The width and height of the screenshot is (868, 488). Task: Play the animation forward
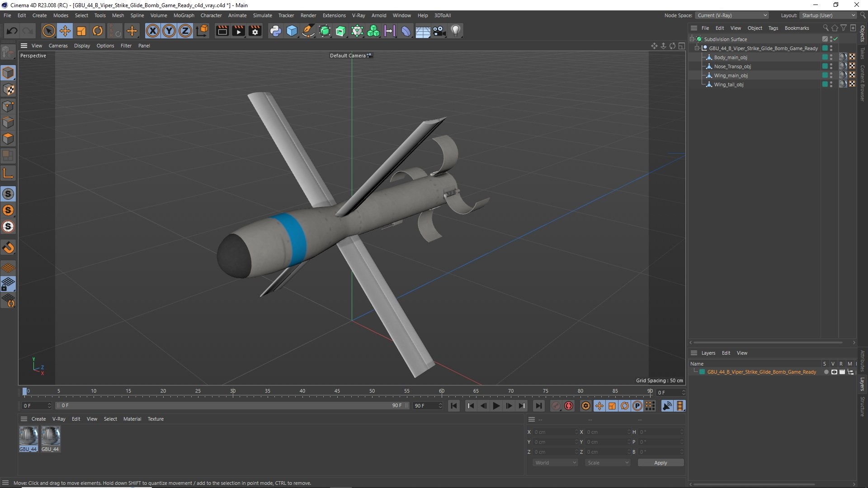pos(496,406)
